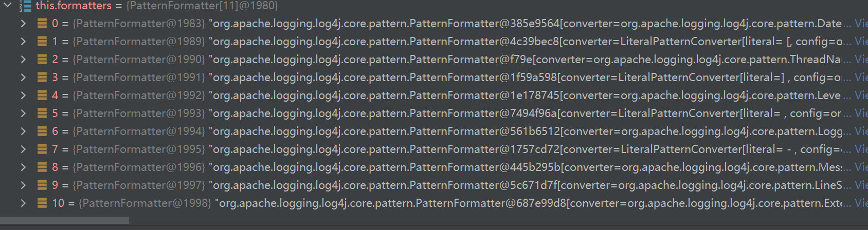Expand element 1 PatternFormatter@1989
The image size is (868, 230).
tap(23, 41)
